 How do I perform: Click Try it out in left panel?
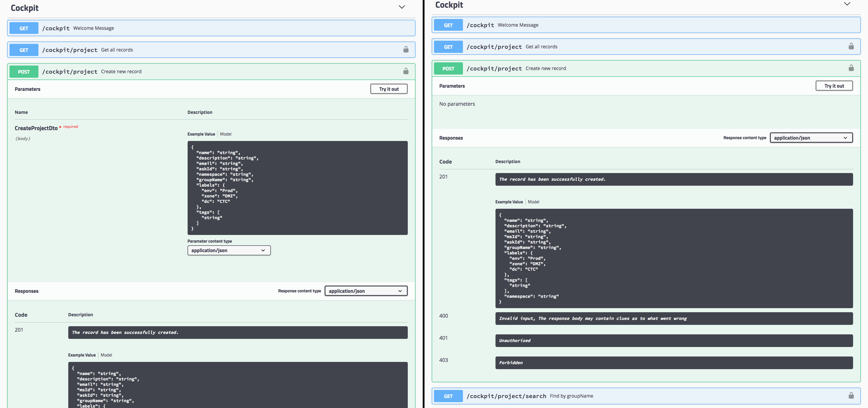[389, 89]
